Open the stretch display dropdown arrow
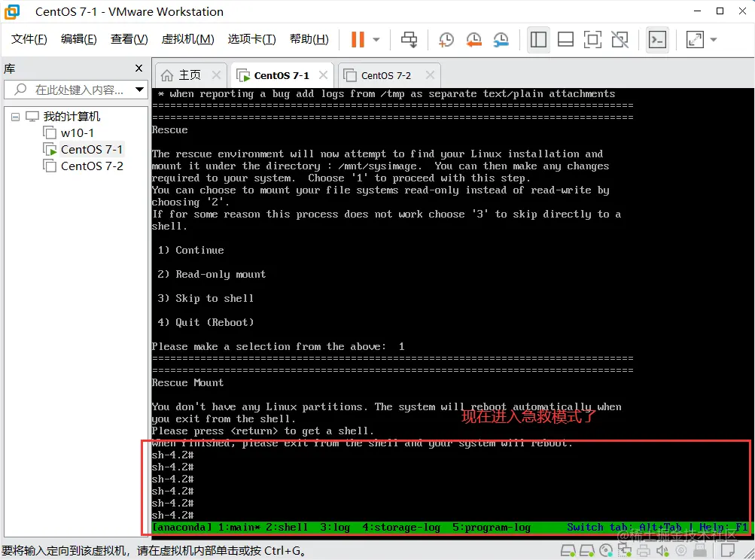Viewport: 755px width, 560px height. 714,39
